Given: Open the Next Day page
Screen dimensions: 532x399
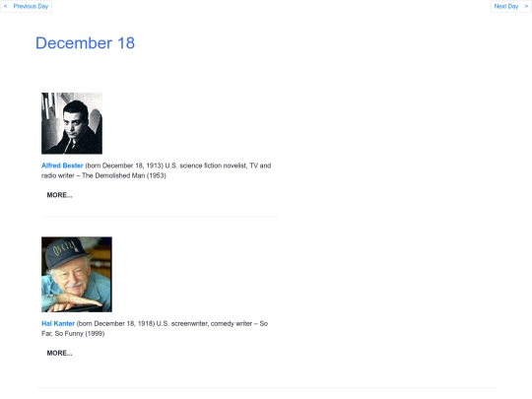Looking at the screenshot, I should click(x=505, y=6).
